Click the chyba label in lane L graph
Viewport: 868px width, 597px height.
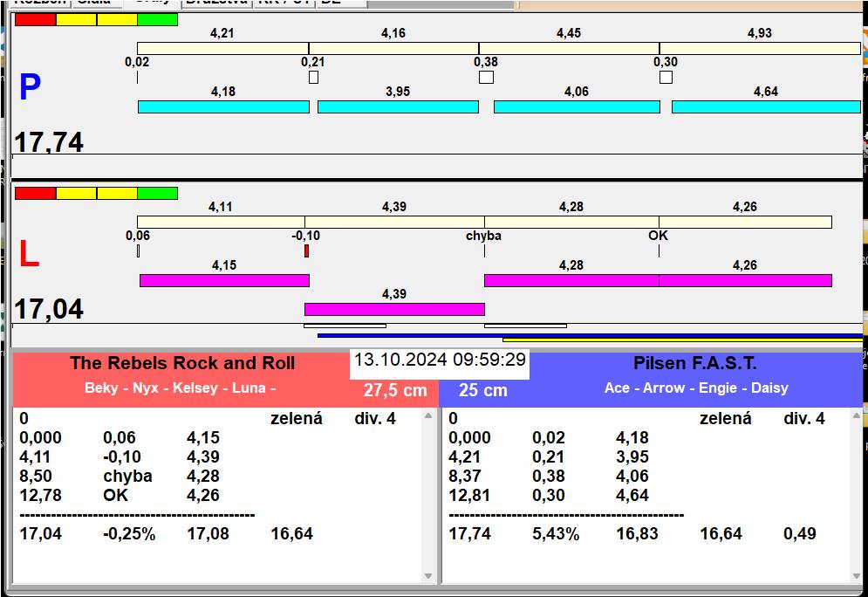coord(483,236)
